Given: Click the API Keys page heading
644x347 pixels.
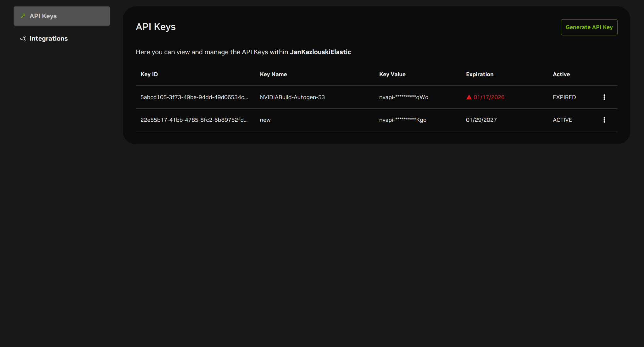Looking at the screenshot, I should [156, 27].
